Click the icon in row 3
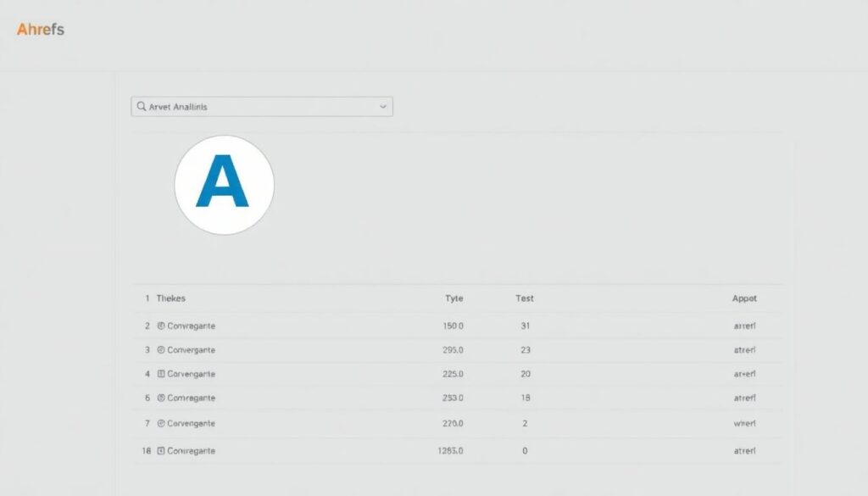Image resolution: width=868 pixels, height=496 pixels. tap(161, 350)
